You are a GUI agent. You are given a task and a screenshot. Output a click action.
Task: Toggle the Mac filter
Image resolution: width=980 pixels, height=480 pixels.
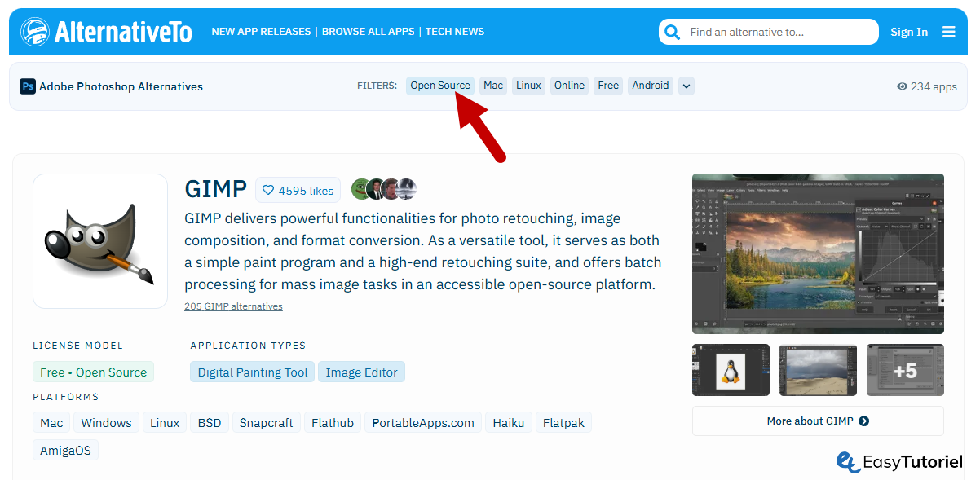[493, 86]
